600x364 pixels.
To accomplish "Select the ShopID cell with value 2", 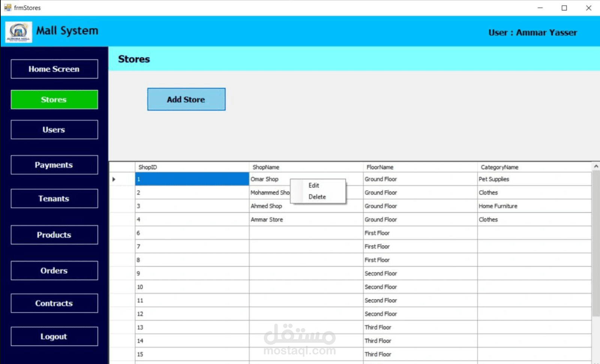I will (192, 192).
